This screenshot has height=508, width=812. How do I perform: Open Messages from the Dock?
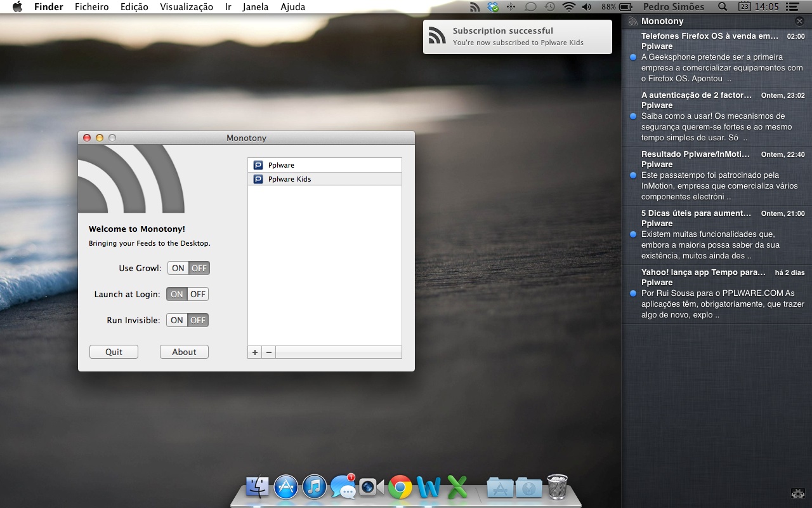[343, 487]
